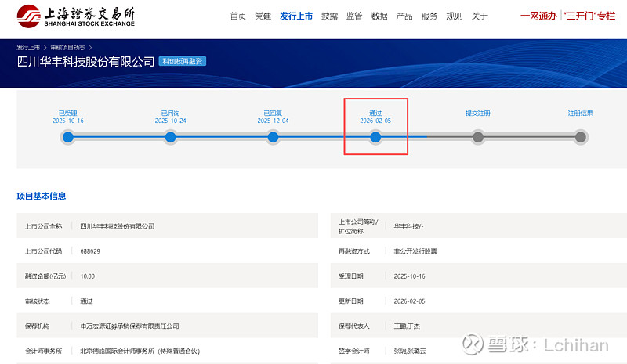Click the sponsor 申万宏源证券承销保荐有限责任公司
Viewport: 627px width, 364px height.
tap(129, 326)
